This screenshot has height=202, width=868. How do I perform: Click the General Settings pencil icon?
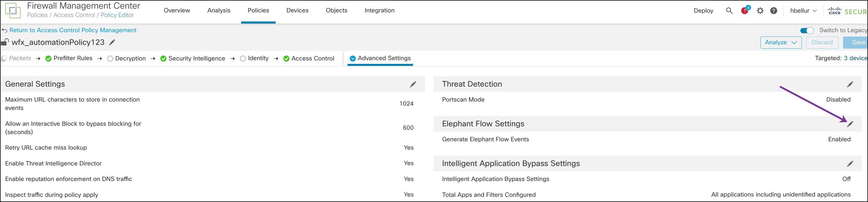click(x=413, y=84)
